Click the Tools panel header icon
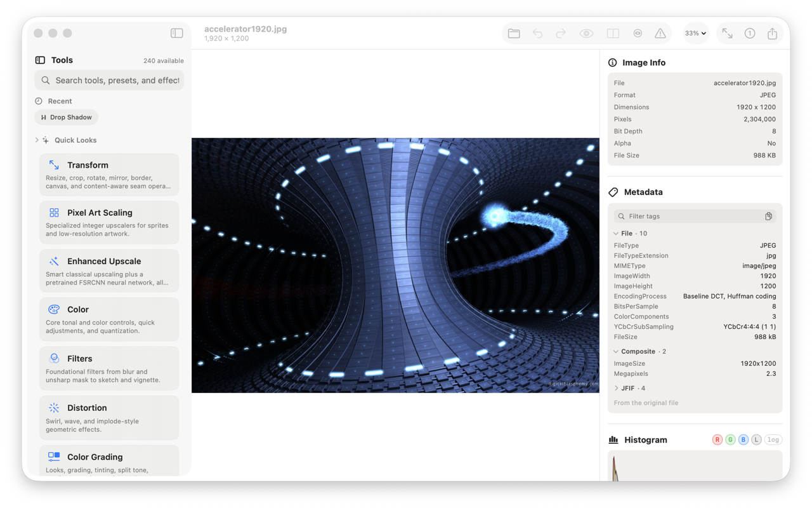 pyautogui.click(x=40, y=60)
